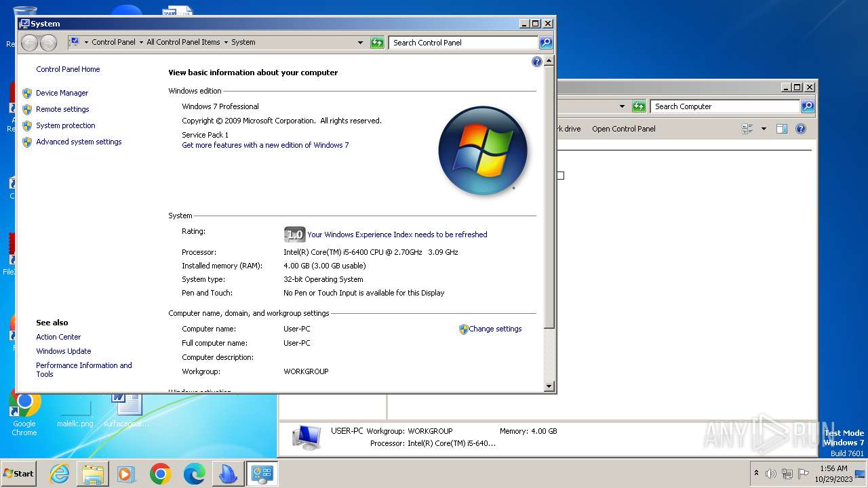Image resolution: width=868 pixels, height=488 pixels.
Task: Click search magnifier in System window
Action: [546, 43]
